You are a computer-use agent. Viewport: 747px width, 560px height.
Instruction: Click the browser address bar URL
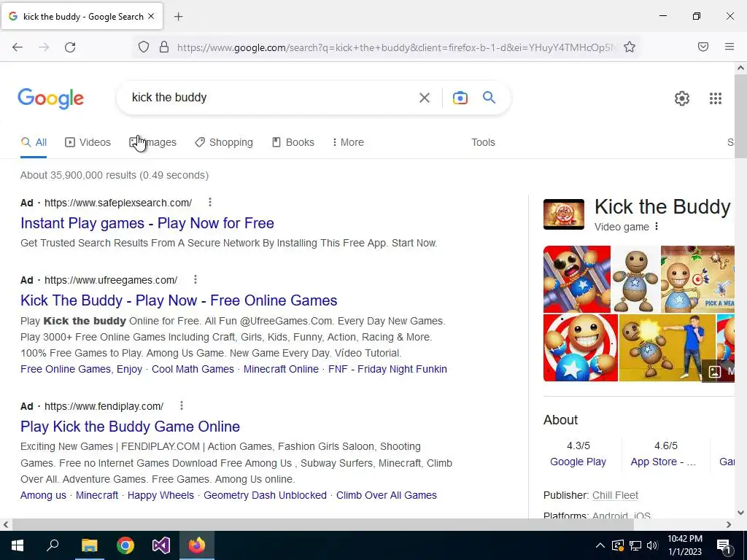tap(395, 47)
